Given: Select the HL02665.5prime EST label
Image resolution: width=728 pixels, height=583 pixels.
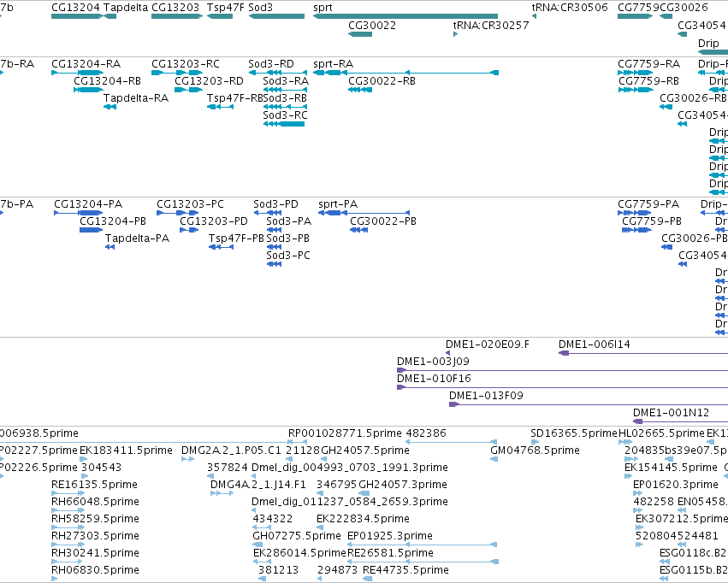Looking at the screenshot, I should [661, 433].
